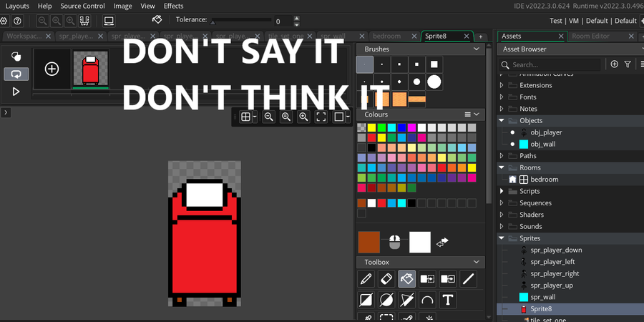The width and height of the screenshot is (644, 322).
Task: Switch to the tile_set_one tab
Action: click(284, 36)
